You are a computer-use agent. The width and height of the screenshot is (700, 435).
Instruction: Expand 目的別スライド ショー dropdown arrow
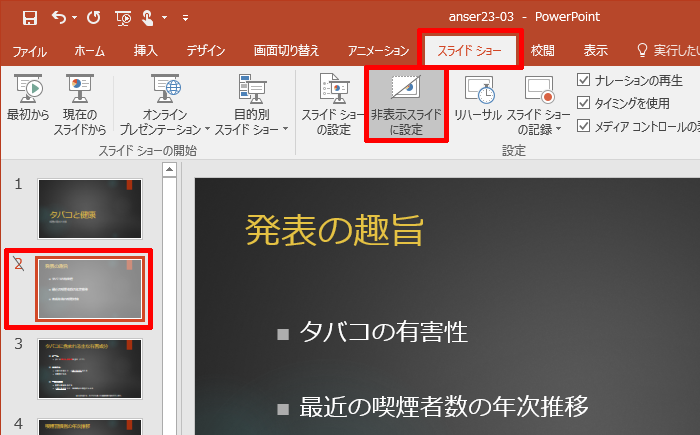click(285, 129)
